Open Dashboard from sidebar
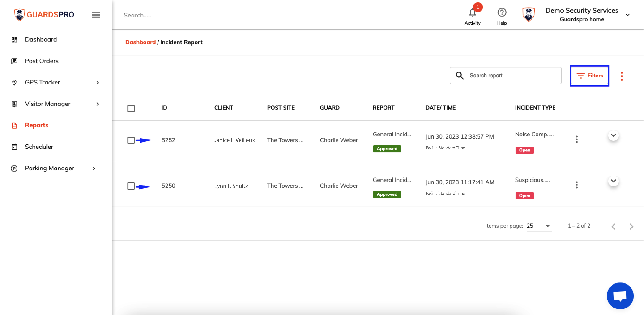The image size is (644, 315). (41, 39)
